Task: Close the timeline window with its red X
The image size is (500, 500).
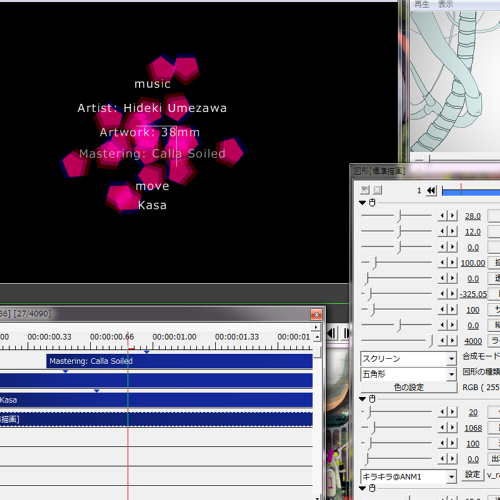Action: pyautogui.click(x=316, y=314)
